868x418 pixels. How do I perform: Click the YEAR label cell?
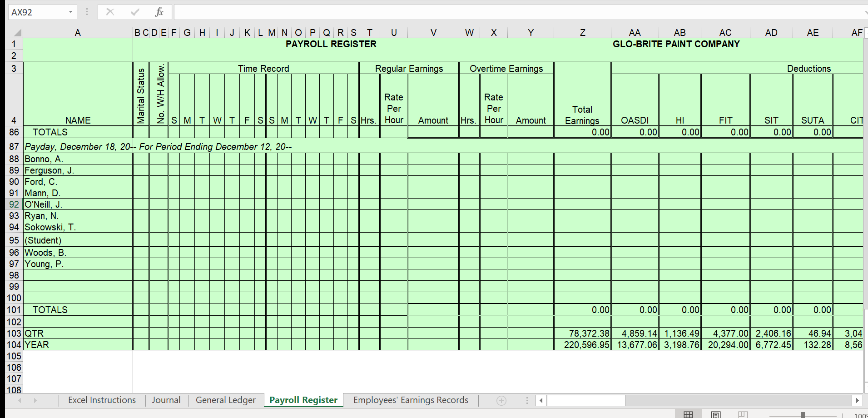pos(78,345)
